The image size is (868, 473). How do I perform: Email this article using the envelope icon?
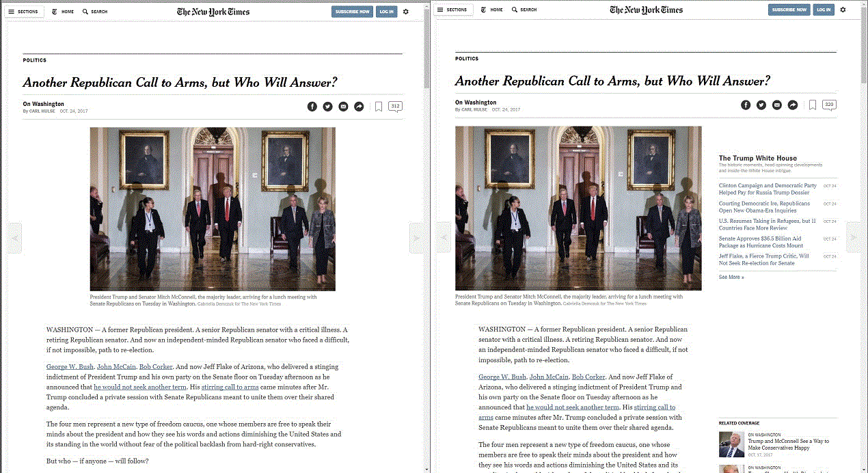tap(343, 106)
